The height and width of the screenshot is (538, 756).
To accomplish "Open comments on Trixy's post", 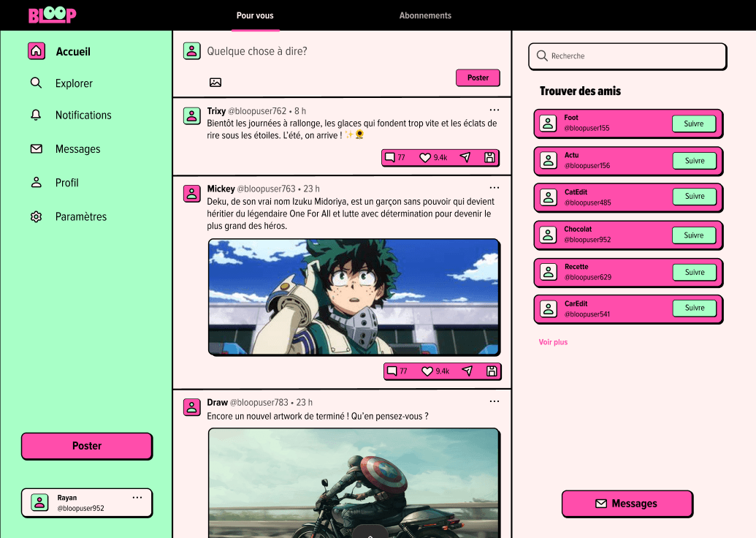I will 390,157.
